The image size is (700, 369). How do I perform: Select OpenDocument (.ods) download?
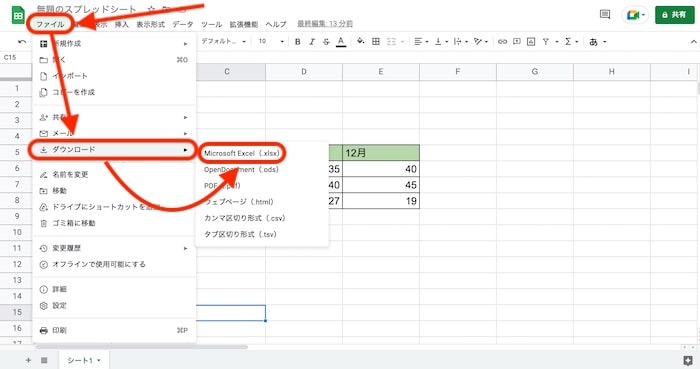pyautogui.click(x=262, y=170)
